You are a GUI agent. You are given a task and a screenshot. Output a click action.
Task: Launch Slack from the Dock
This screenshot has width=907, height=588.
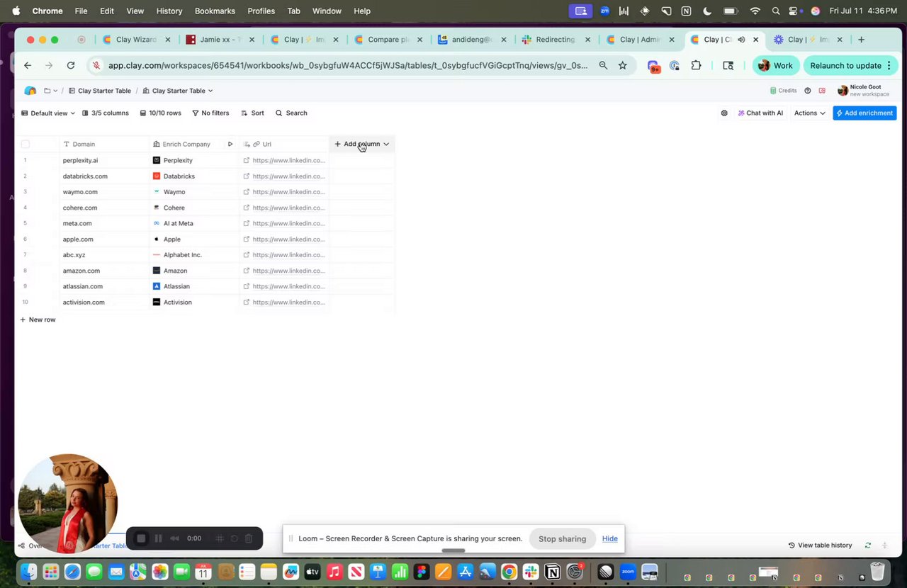[x=531, y=572]
